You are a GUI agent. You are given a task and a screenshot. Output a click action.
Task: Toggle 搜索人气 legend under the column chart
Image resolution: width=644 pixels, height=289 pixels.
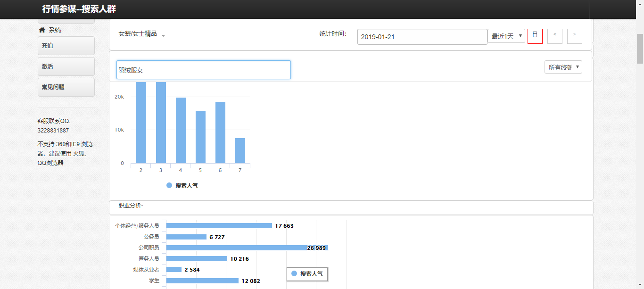point(182,186)
